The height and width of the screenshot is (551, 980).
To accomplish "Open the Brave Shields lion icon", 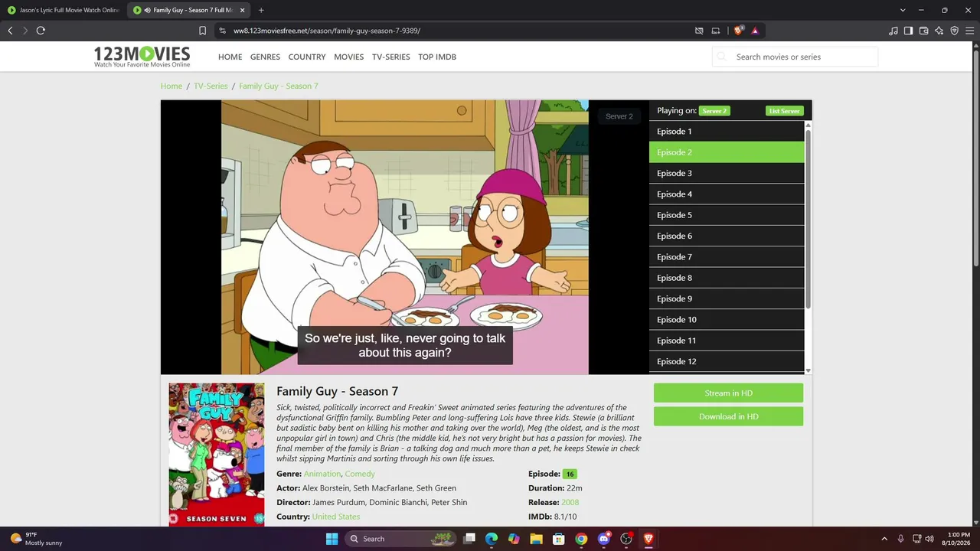I will coord(738,31).
